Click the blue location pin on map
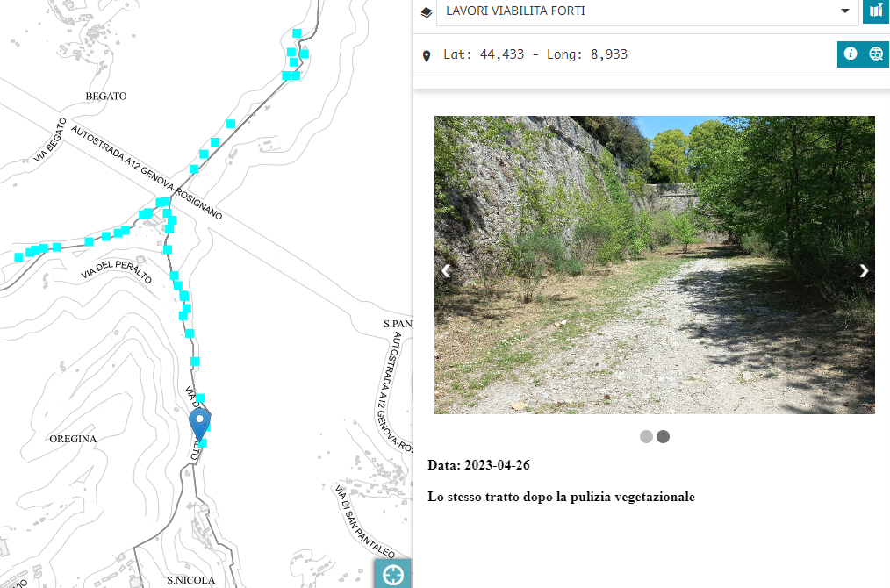890x588 pixels. tap(200, 424)
